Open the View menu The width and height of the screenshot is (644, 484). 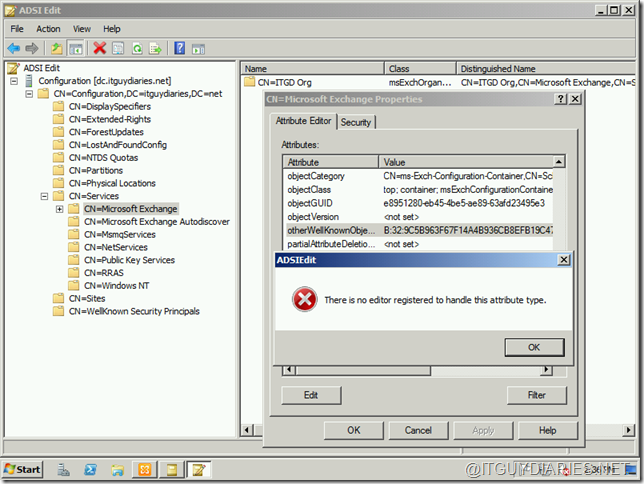(82, 29)
